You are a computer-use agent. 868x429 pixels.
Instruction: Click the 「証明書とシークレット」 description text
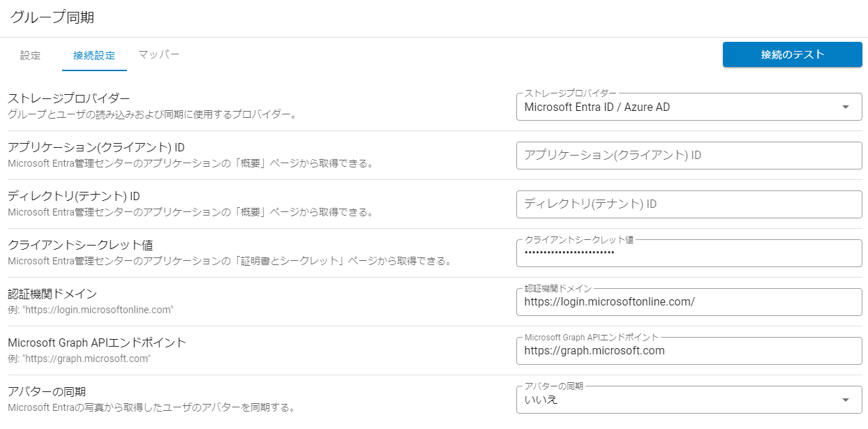[229, 261]
